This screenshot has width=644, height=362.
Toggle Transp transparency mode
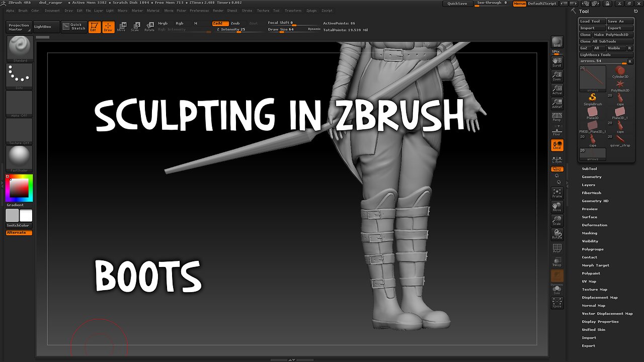(557, 261)
